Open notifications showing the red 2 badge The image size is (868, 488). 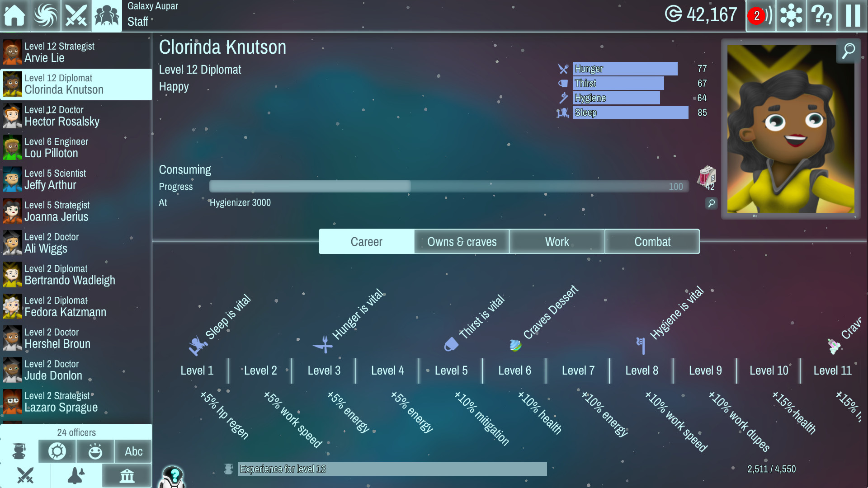pos(761,15)
